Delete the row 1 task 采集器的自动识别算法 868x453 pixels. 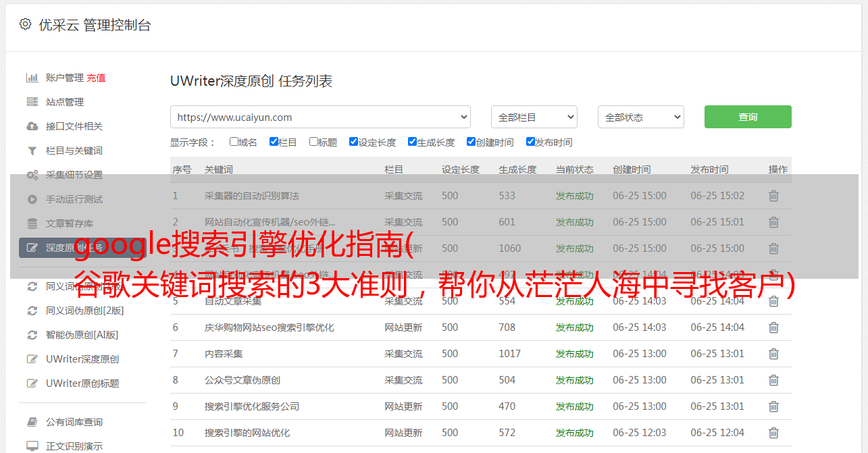click(773, 196)
